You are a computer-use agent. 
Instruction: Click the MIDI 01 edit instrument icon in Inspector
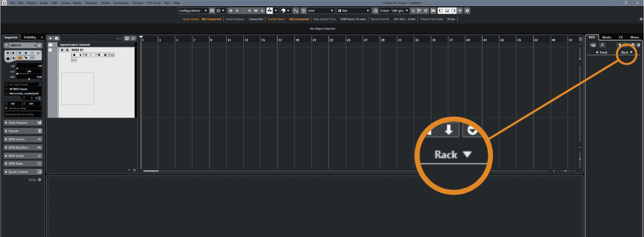tap(39, 45)
